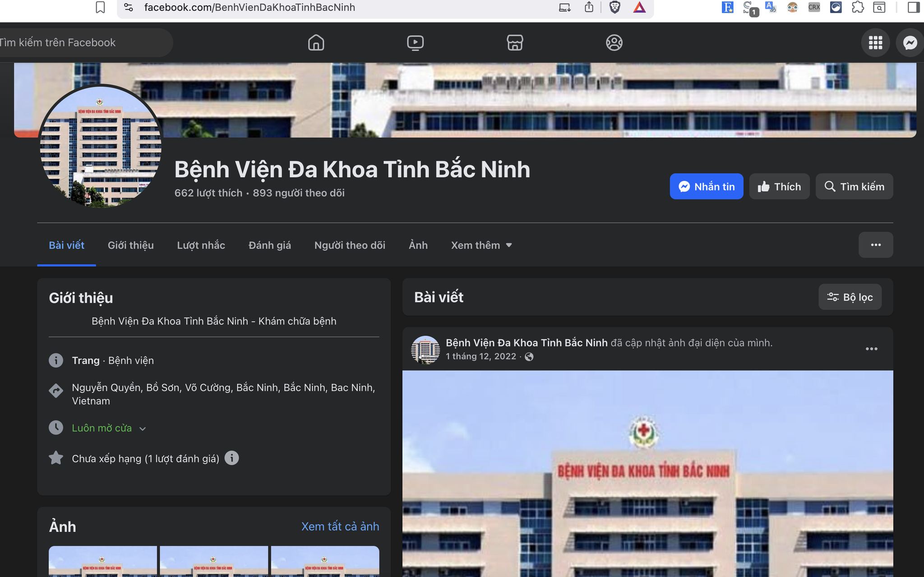Click Nhắn tin message button
Viewport: 924px width, 577px height.
(707, 186)
